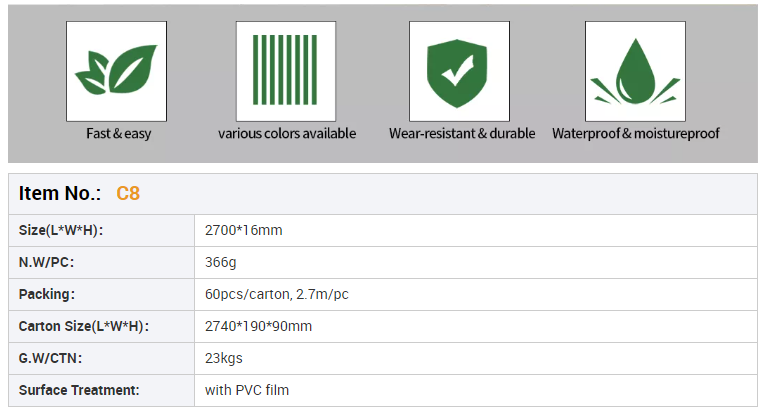Click the 23kgs gross weight value
775x411 pixels.
click(224, 358)
